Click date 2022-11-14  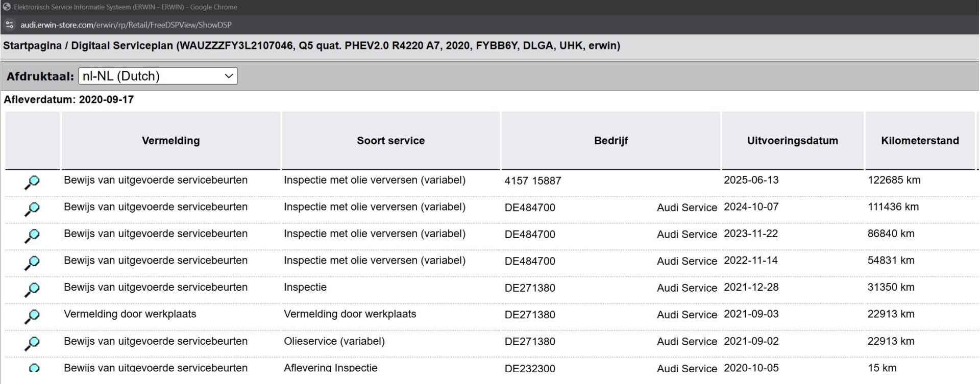(x=751, y=261)
